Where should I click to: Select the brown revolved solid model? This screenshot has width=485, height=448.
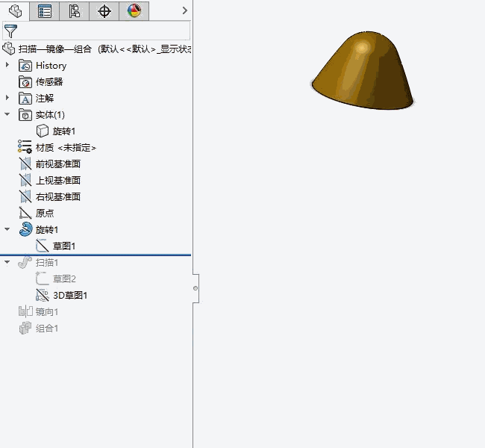[x=363, y=71]
